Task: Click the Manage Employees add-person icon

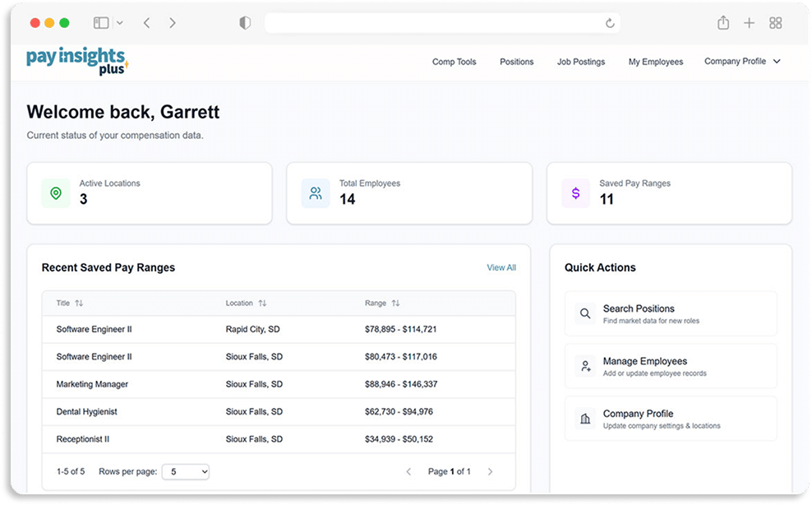Action: pyautogui.click(x=585, y=366)
